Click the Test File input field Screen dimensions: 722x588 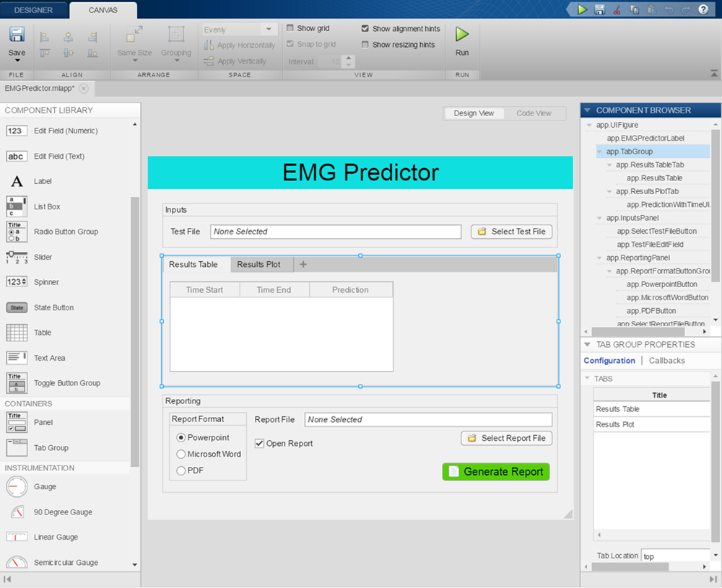(x=336, y=232)
